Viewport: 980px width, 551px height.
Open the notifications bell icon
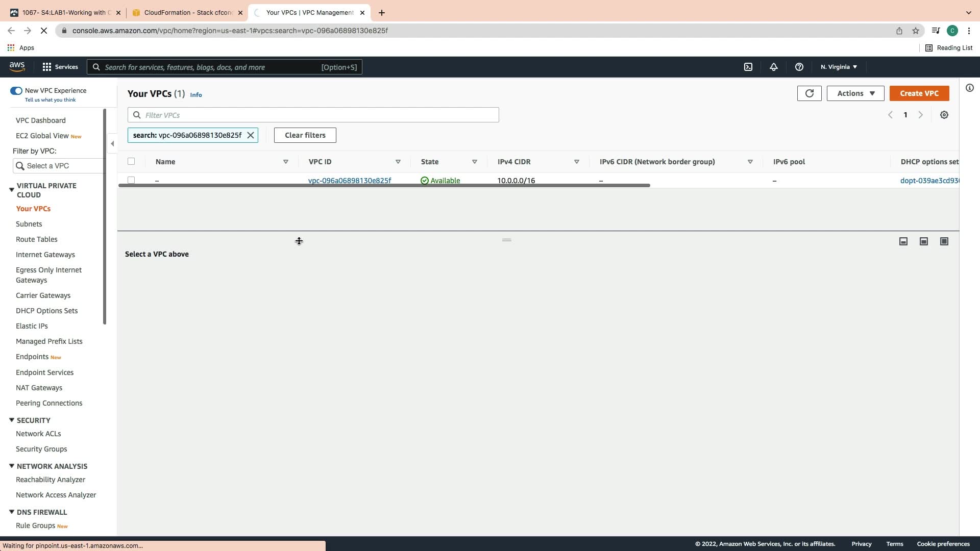[x=773, y=67]
